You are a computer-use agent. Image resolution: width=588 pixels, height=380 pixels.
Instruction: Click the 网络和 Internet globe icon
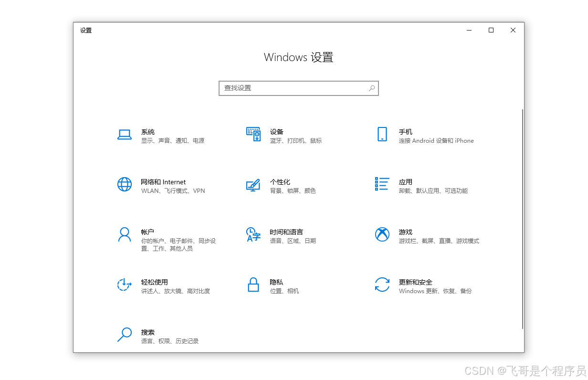(x=125, y=184)
